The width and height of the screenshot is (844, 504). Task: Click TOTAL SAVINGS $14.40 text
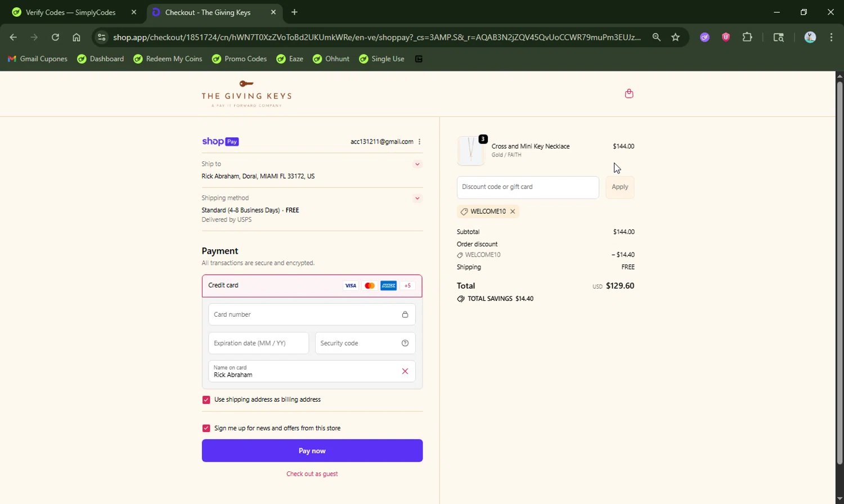pyautogui.click(x=500, y=299)
